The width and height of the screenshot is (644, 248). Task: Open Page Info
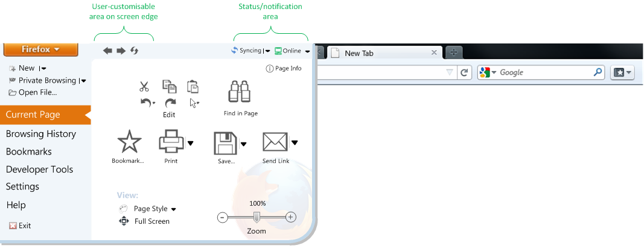tap(284, 69)
